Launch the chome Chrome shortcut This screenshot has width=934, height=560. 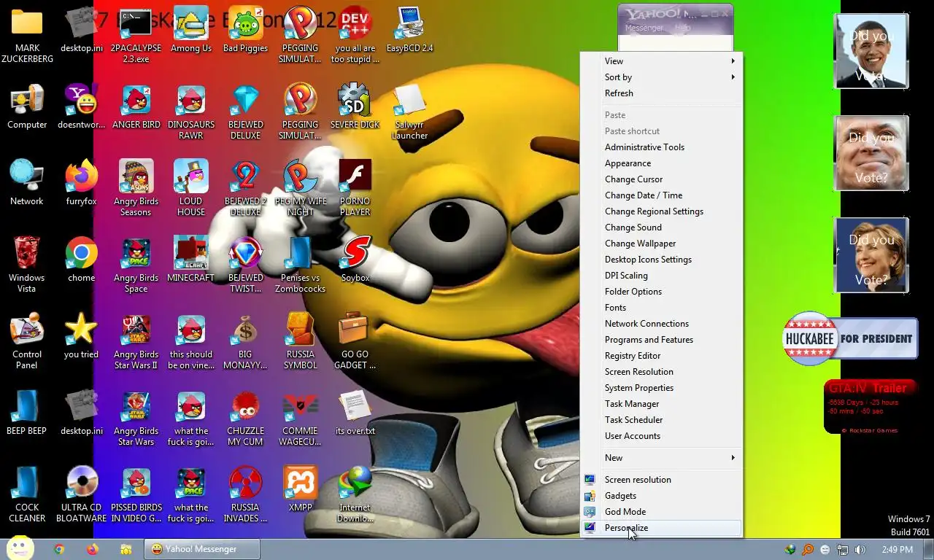pyautogui.click(x=81, y=260)
